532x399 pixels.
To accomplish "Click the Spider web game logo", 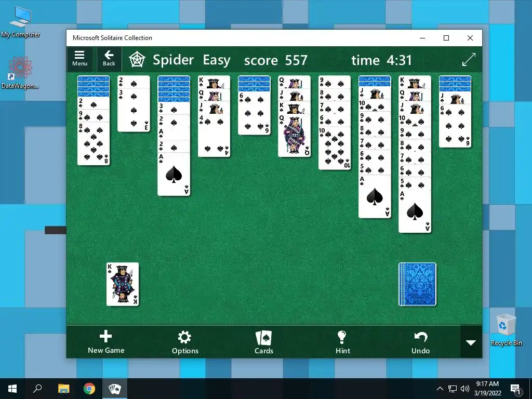I will point(137,59).
